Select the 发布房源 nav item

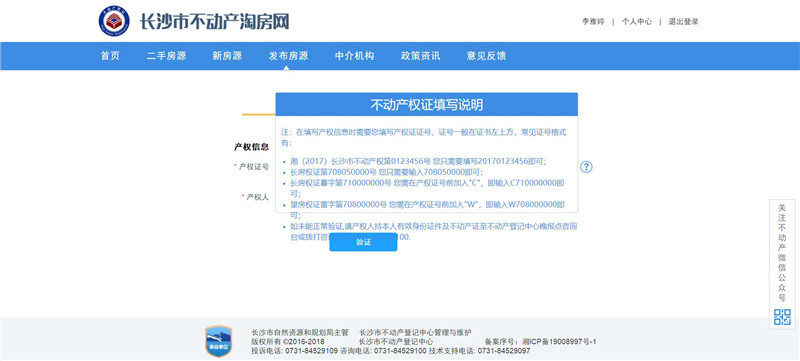(288, 56)
